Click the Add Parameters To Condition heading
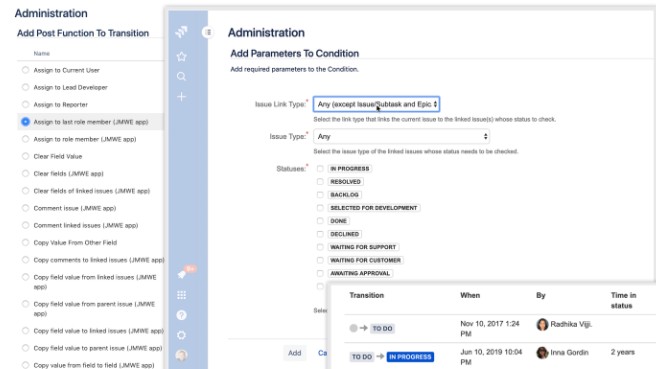The height and width of the screenshot is (369, 656). (x=295, y=54)
